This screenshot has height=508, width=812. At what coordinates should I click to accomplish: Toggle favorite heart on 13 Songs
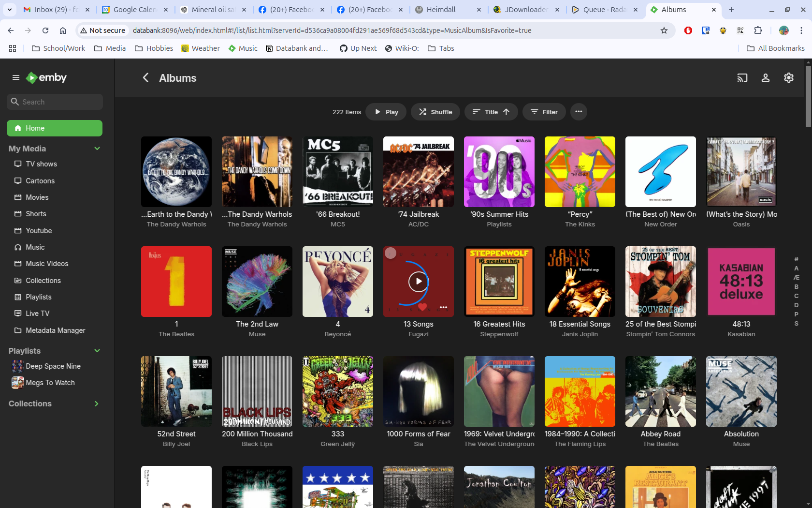pos(422,307)
